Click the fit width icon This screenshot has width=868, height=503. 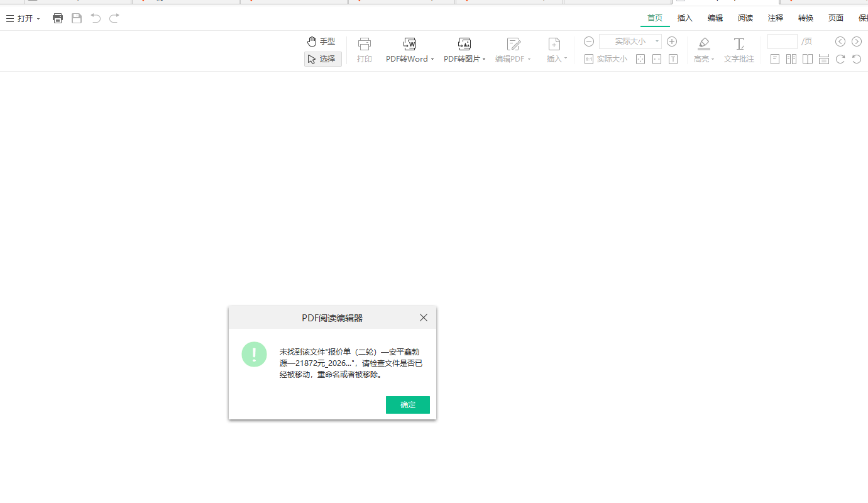[x=657, y=59]
